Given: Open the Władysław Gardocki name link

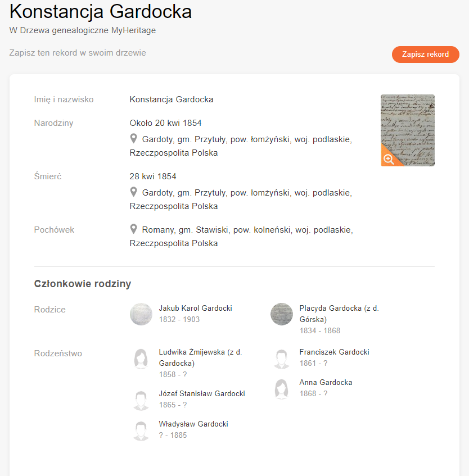Looking at the screenshot, I should [x=193, y=424].
